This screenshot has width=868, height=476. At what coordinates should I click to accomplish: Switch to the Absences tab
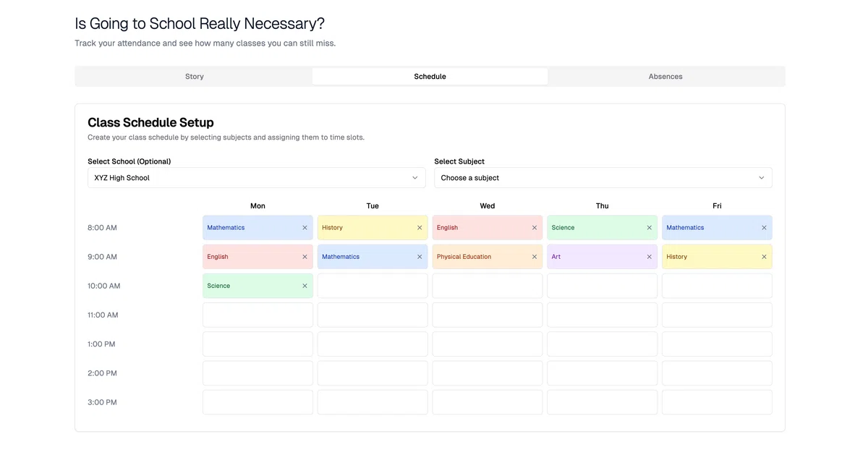pyautogui.click(x=665, y=77)
